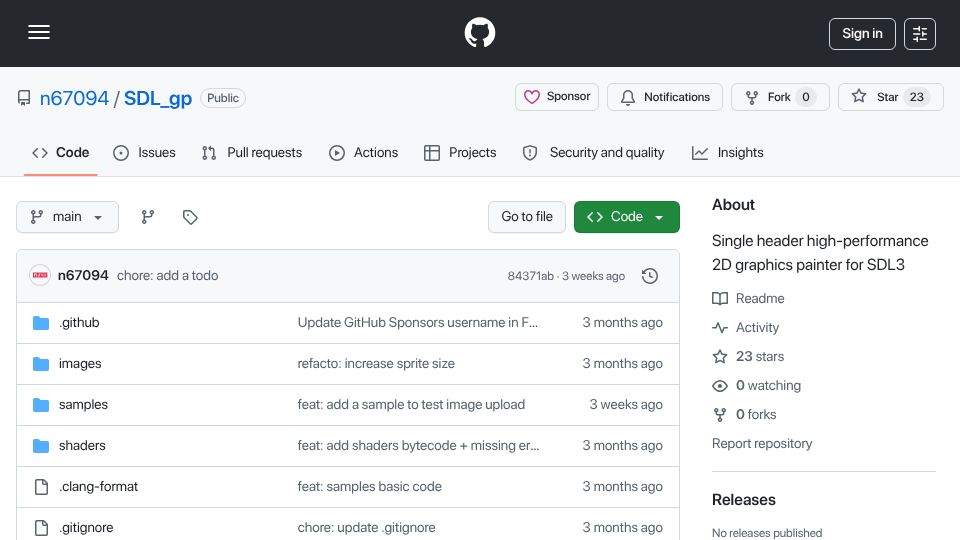Viewport: 960px width, 540px height.
Task: Open Notifications settings for the repository
Action: point(665,97)
